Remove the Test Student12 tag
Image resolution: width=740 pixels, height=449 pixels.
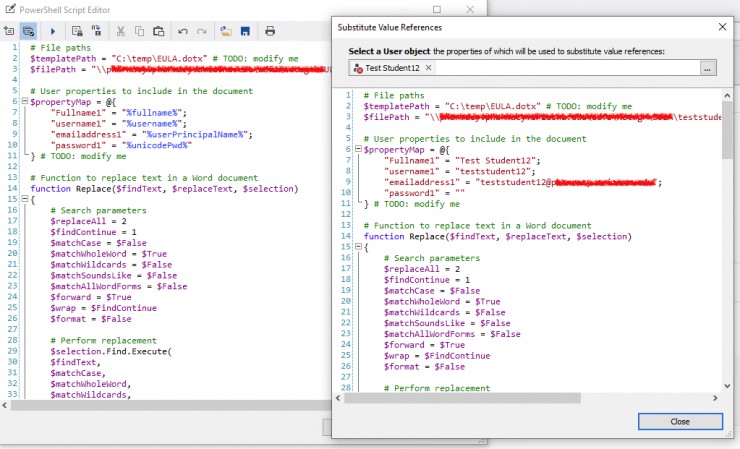[x=429, y=68]
